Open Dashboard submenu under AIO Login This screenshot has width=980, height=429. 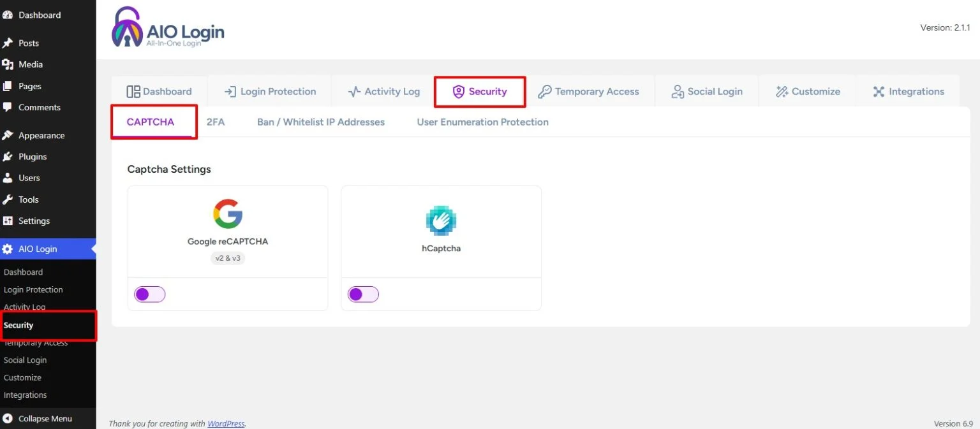click(x=23, y=272)
